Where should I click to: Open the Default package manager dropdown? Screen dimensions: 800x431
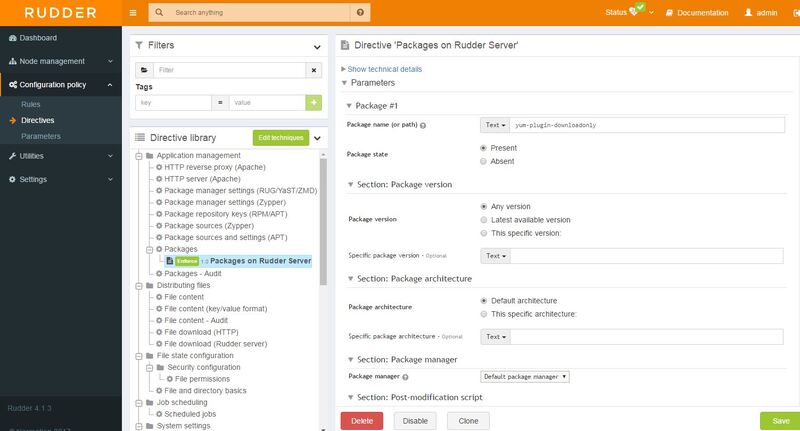(x=524, y=376)
